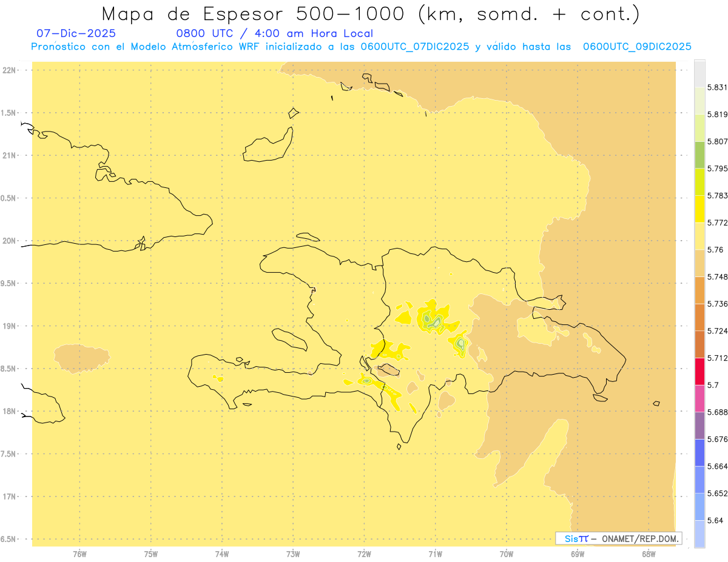Viewport: 728px width, 562px height.
Task: Click the "0600UTC_09DIC2025" valid-until timestamp
Action: [637, 47]
